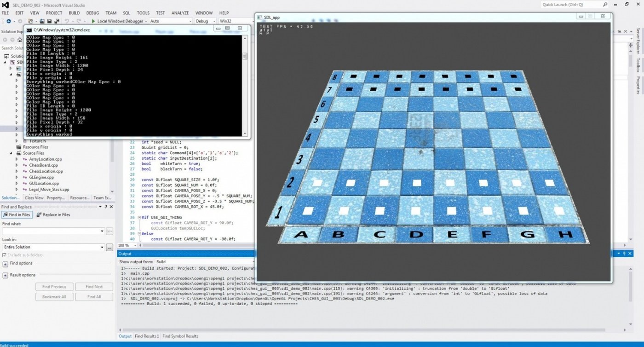Click the Home icon in Solution Explorer

(x=19, y=39)
